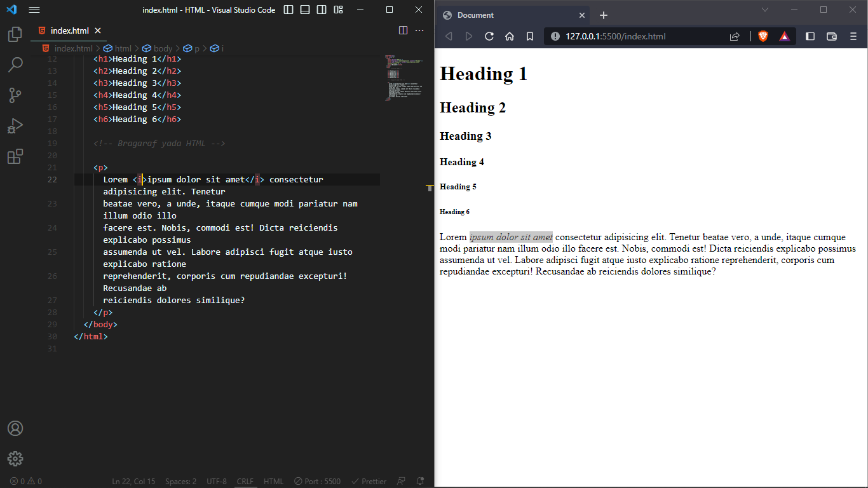Screen dimensions: 868x488
Task: Click the html breadcrumb segment
Action: 118,48
